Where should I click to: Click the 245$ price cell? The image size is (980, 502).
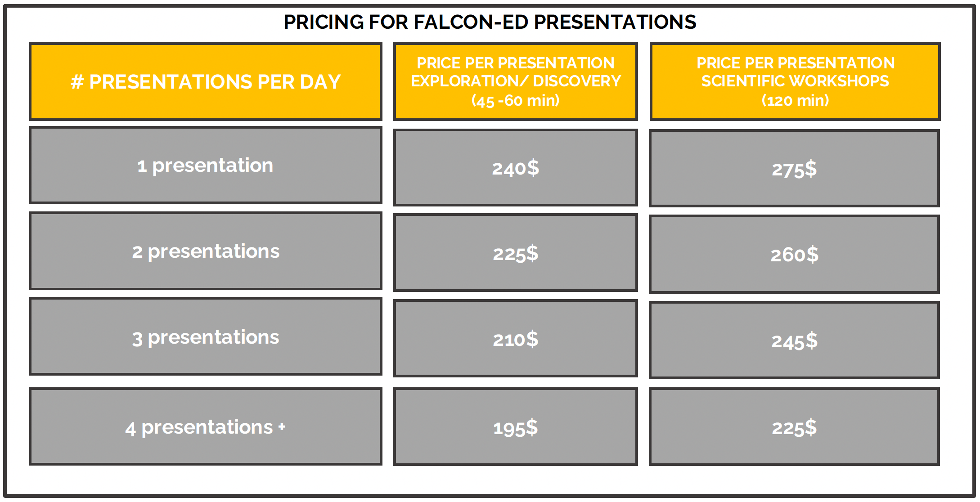point(794,341)
